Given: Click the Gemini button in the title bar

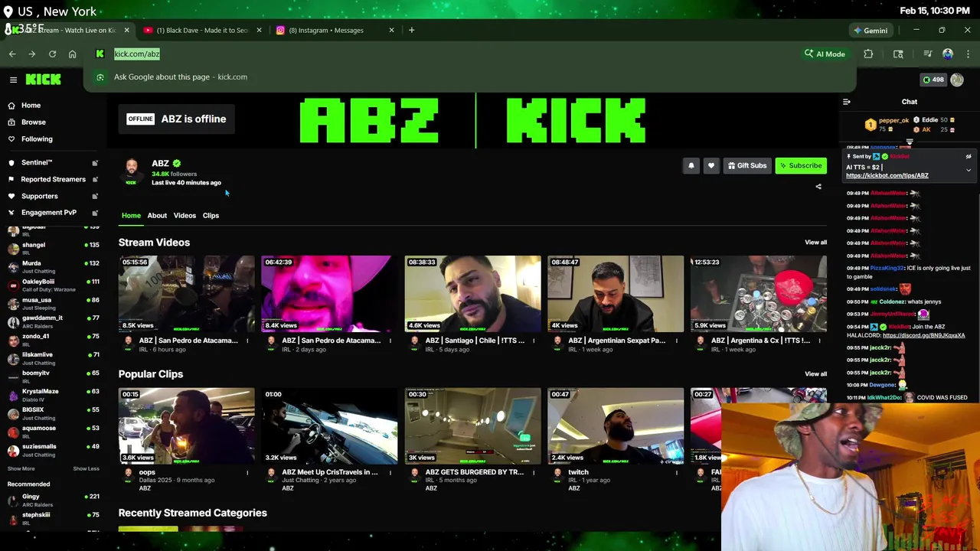Looking at the screenshot, I should pyautogui.click(x=871, y=31).
